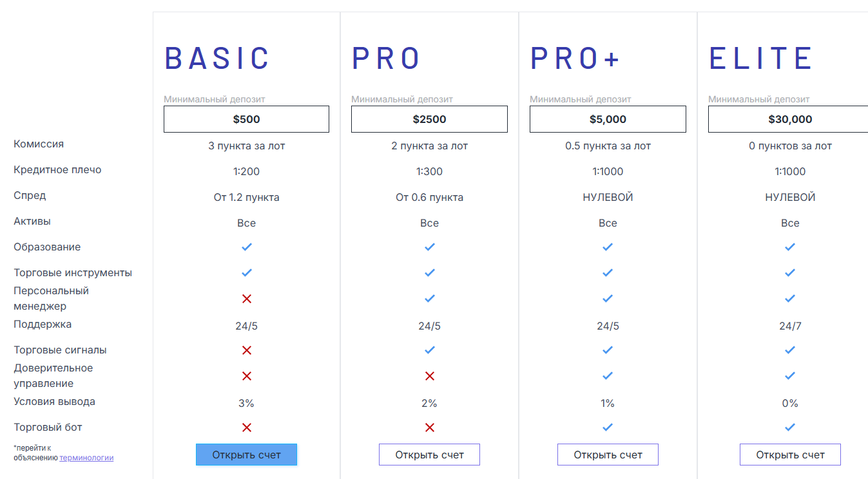Click the Pro plan checkmark for Торговые сигналы
Screen dimensions: 868x479
point(430,350)
